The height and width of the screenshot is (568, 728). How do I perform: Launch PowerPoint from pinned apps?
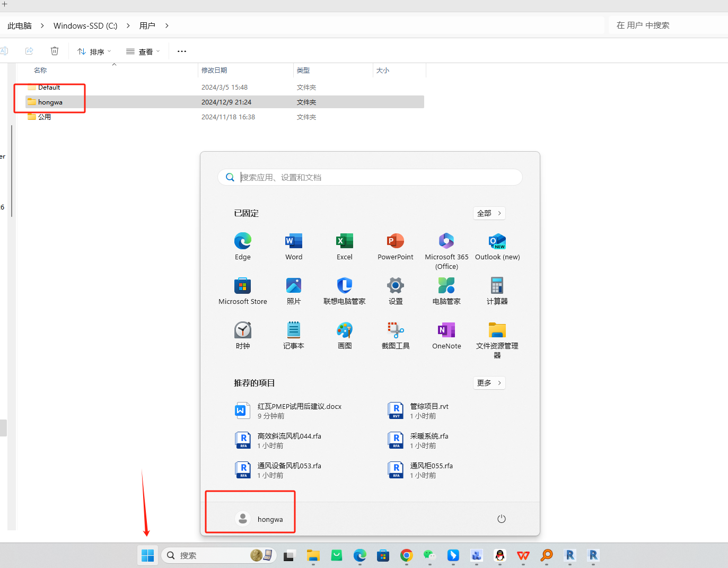[396, 247]
